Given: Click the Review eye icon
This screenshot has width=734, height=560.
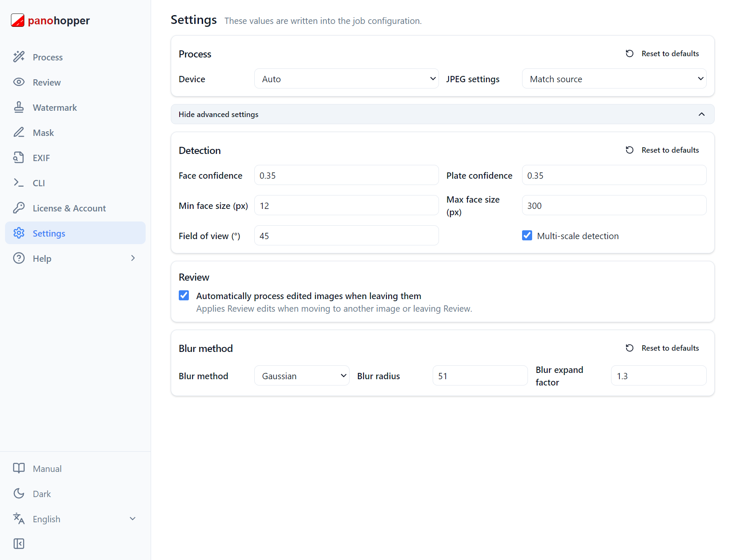Looking at the screenshot, I should 19,82.
